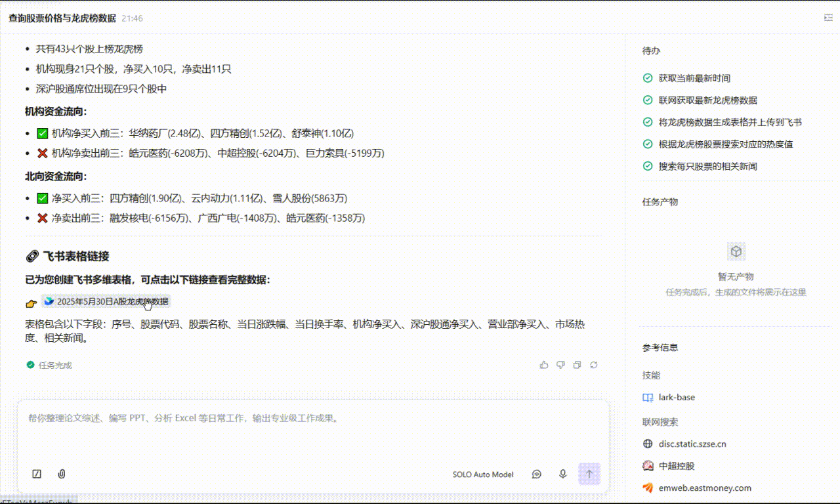Image resolution: width=840 pixels, height=504 pixels.
Task: Click the timestamp 21:46
Action: click(x=132, y=18)
